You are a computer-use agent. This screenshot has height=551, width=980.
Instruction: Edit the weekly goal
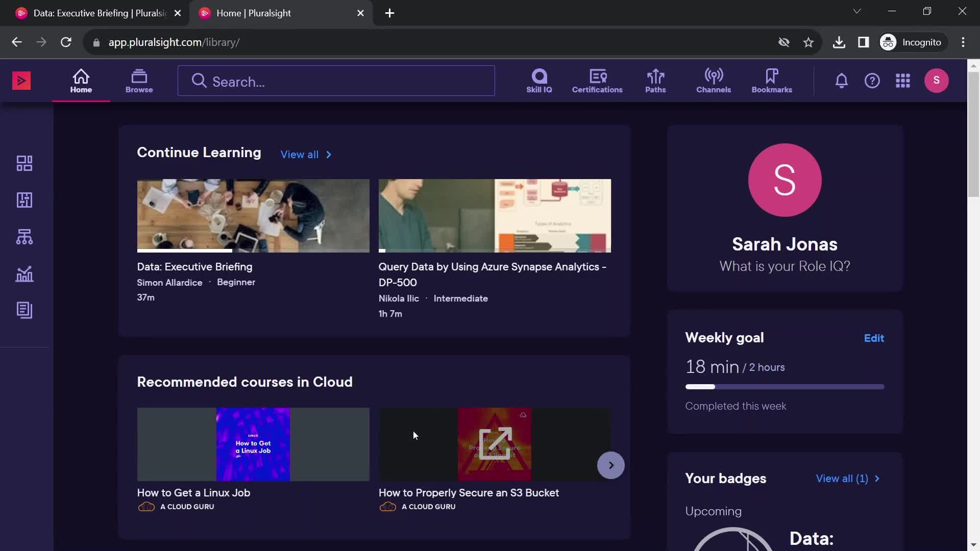[x=874, y=338]
